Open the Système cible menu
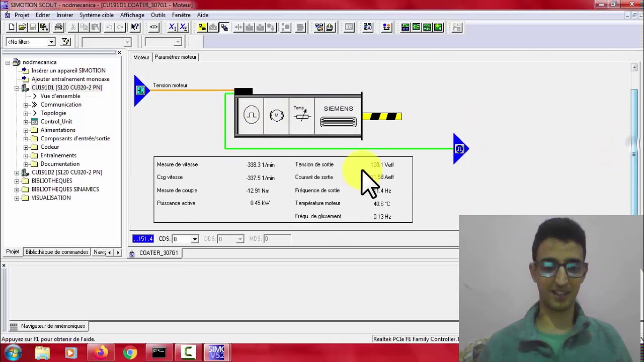 pos(96,15)
